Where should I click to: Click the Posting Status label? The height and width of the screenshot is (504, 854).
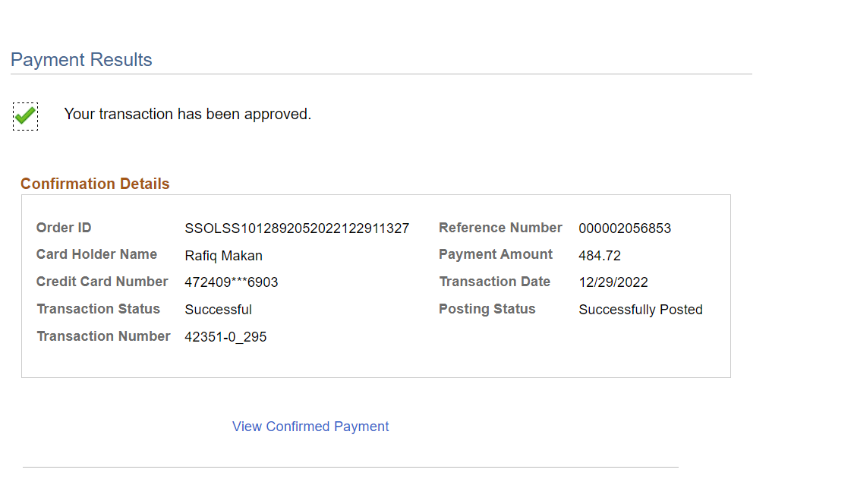487,309
